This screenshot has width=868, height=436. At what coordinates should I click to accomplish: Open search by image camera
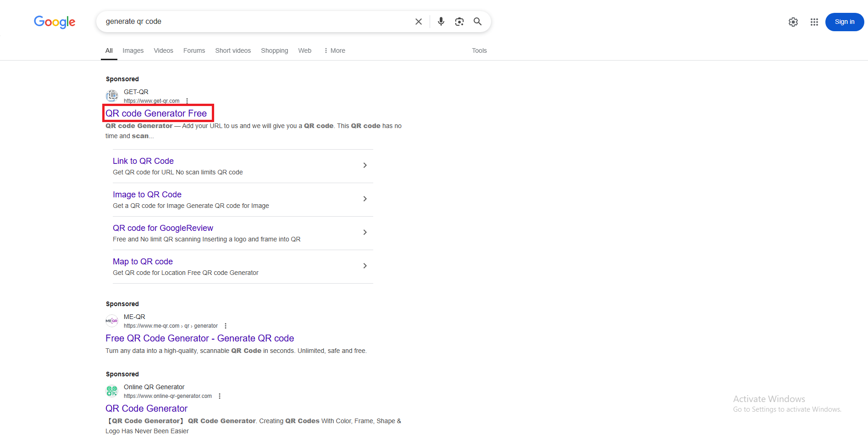pyautogui.click(x=459, y=22)
